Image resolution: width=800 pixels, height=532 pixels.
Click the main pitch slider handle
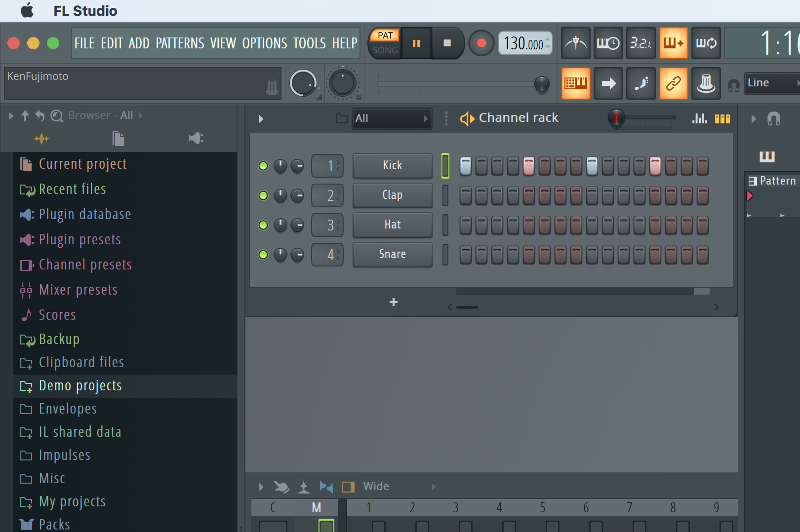pyautogui.click(x=542, y=84)
